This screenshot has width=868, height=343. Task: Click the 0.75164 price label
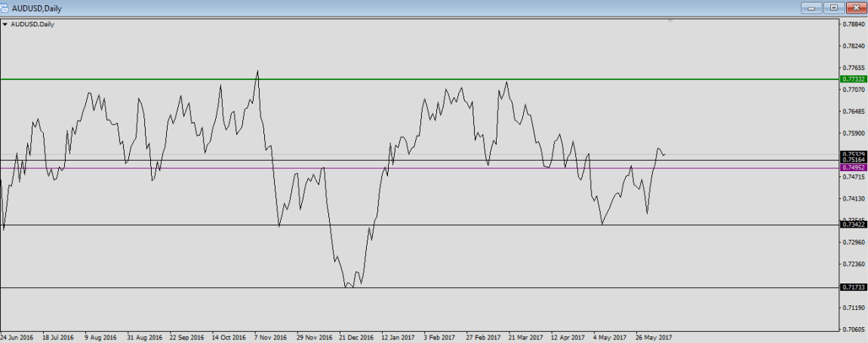click(854, 160)
